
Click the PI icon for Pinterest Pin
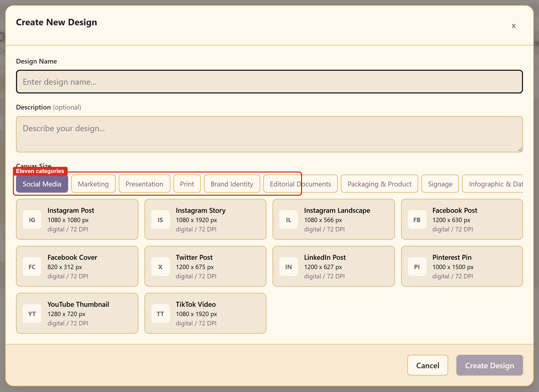[417, 266]
